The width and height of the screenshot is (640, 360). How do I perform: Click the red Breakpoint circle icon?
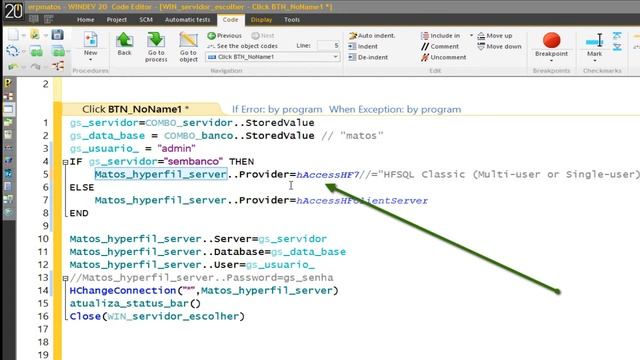coord(551,40)
